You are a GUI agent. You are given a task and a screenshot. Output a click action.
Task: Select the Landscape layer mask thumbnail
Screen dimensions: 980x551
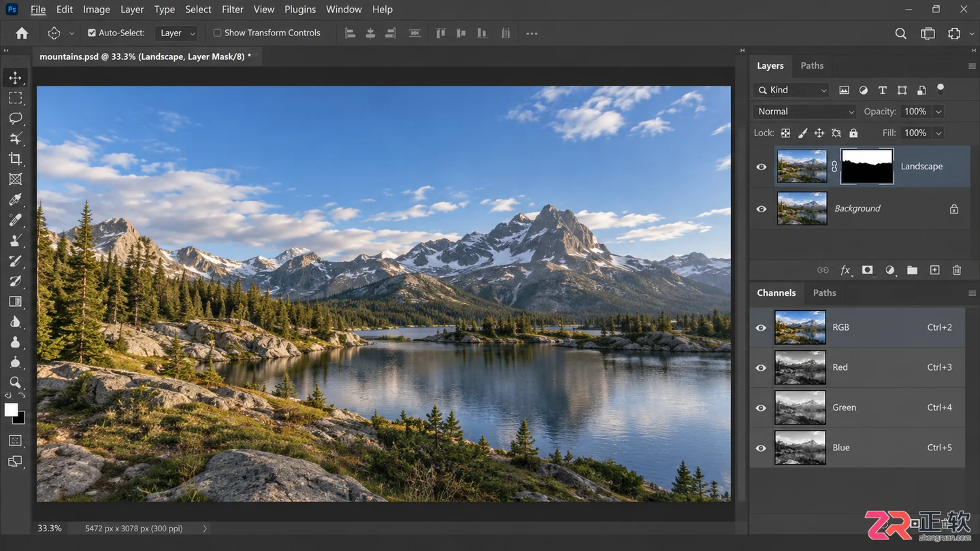pyautogui.click(x=867, y=167)
